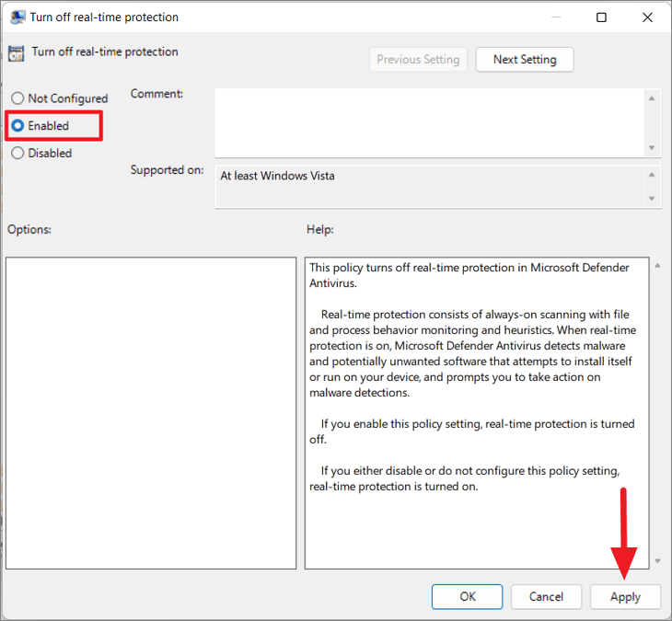Click the 'Comment:' label

point(156,93)
